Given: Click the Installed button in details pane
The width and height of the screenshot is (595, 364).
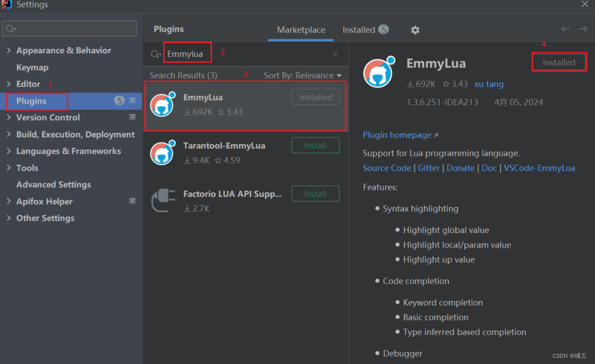Looking at the screenshot, I should coord(559,62).
